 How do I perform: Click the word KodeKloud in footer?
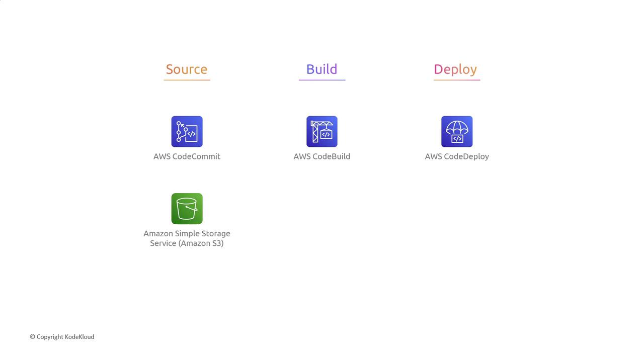[79, 337]
